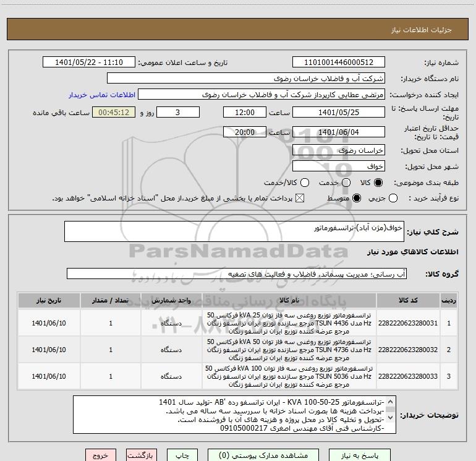Click the buyer notes text area
Screen dimensions: 476x461
tap(234, 415)
